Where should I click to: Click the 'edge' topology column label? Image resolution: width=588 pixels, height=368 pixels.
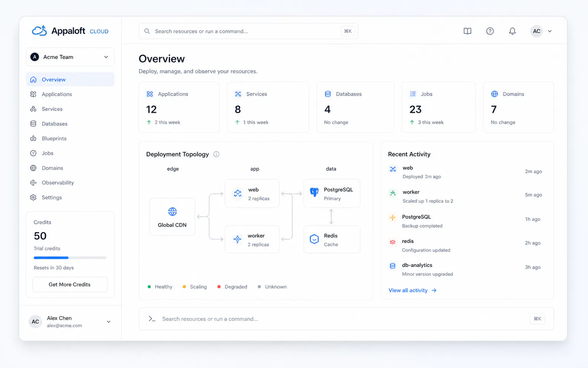tap(173, 169)
